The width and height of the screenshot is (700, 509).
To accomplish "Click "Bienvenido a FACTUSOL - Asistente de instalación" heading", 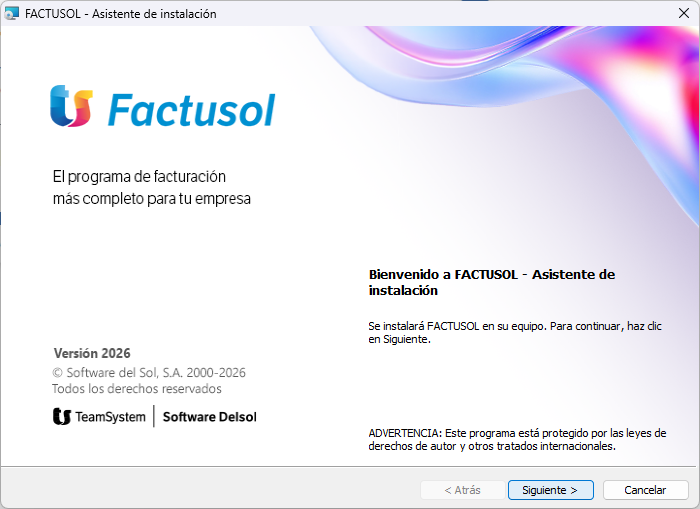I will coord(492,282).
